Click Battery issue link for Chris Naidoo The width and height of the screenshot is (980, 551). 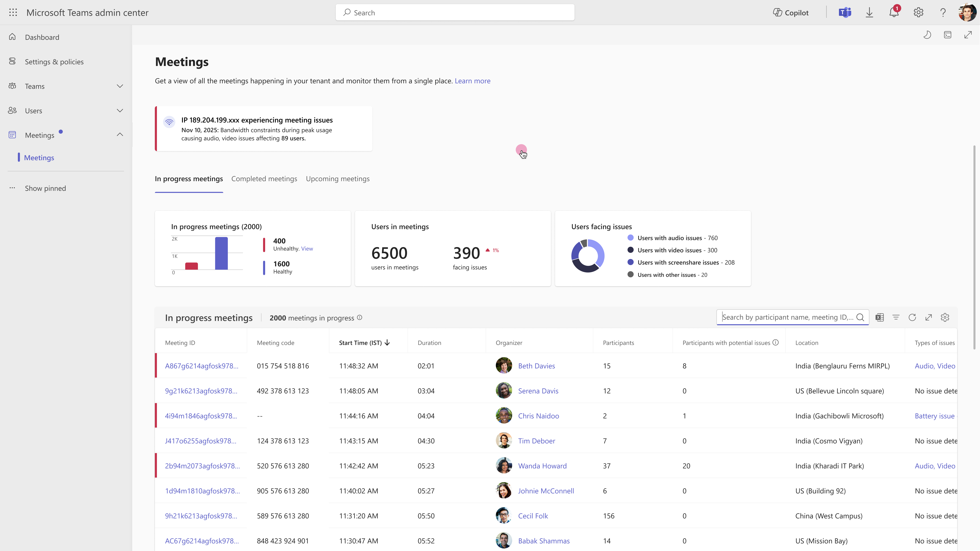[934, 416]
